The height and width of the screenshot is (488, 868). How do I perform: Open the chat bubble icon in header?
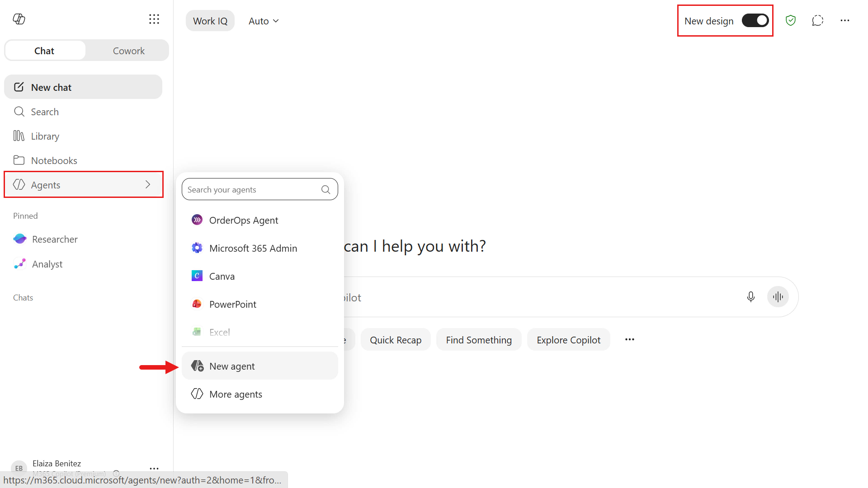[818, 20]
